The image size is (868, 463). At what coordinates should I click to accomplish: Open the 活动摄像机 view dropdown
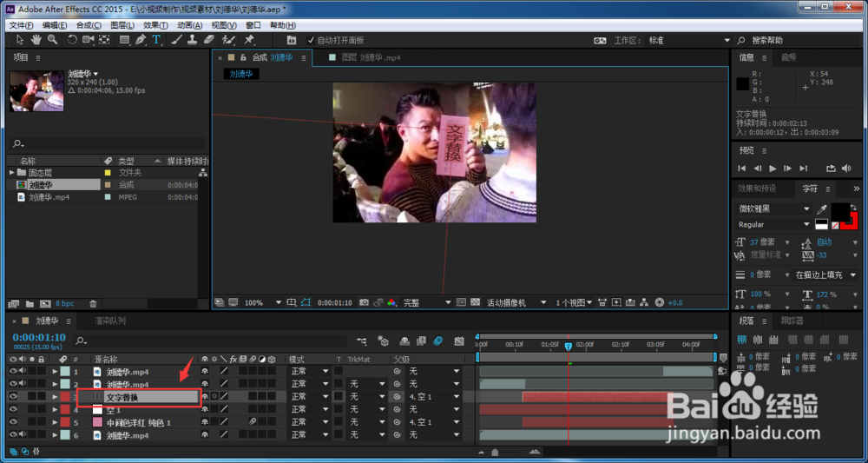tap(516, 302)
